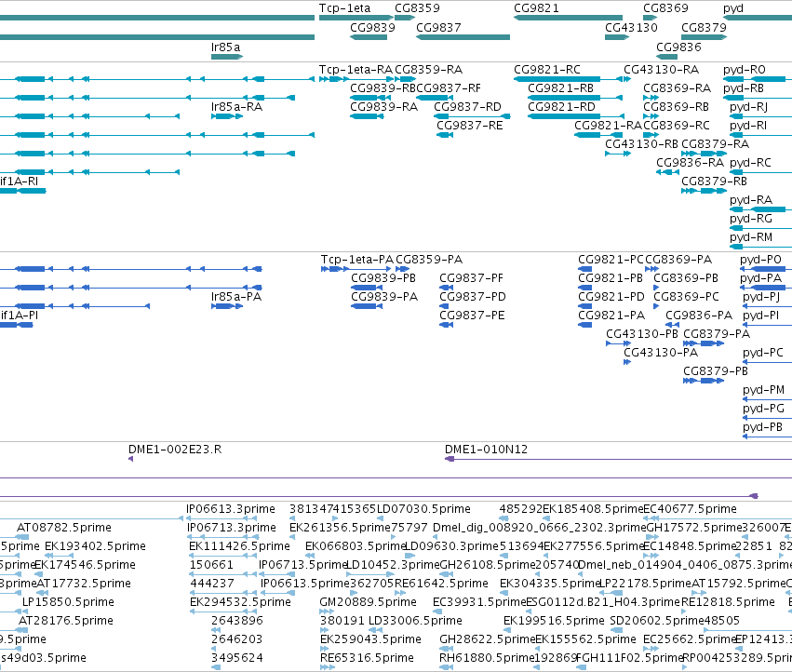Open CDS CG9821-PA
Screen dimensions: 792x672
click(x=611, y=316)
